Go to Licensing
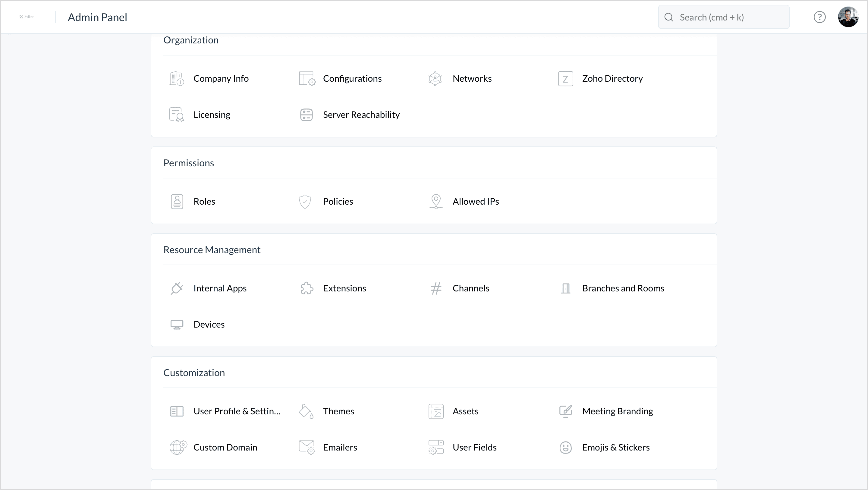868x490 pixels. 212,115
